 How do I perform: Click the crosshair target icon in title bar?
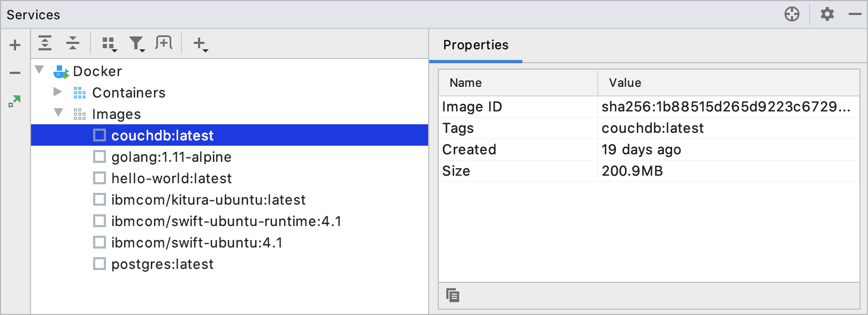click(x=792, y=14)
